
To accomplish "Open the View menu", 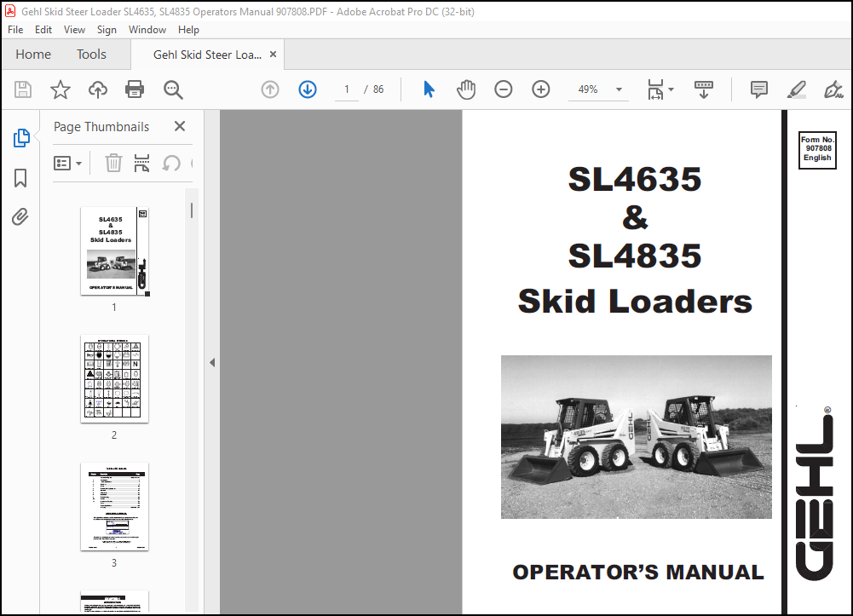I will pos(74,29).
